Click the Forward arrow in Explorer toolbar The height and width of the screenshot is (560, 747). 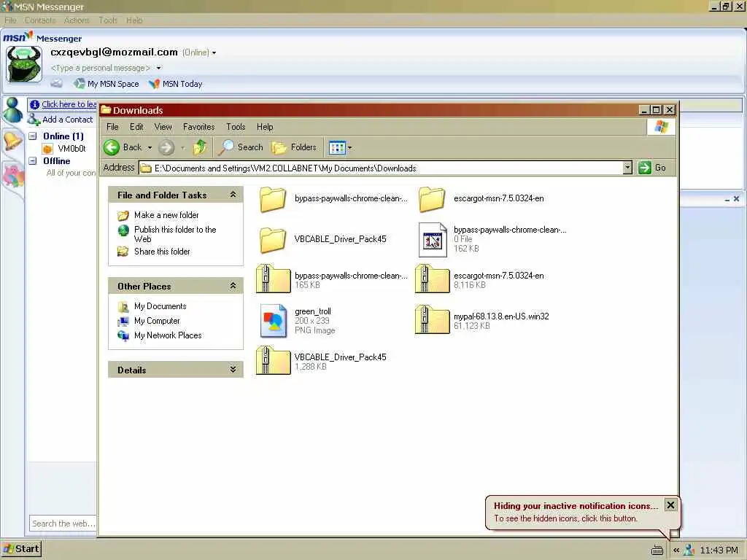pos(166,147)
